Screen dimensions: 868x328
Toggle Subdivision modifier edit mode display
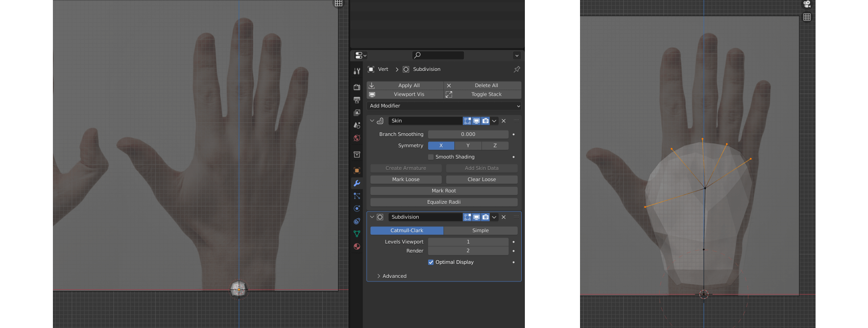[467, 217]
